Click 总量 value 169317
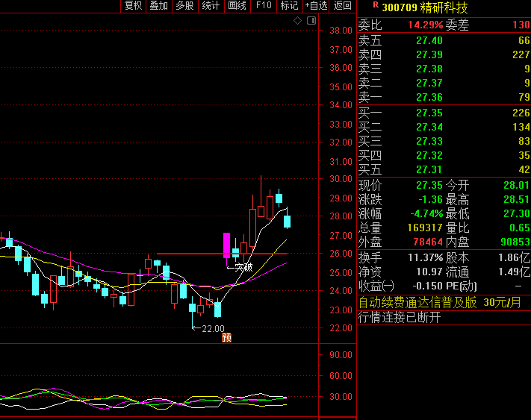 [425, 228]
